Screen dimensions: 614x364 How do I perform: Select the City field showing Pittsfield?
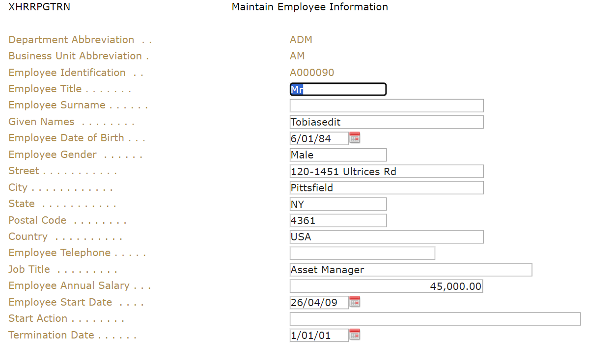387,188
